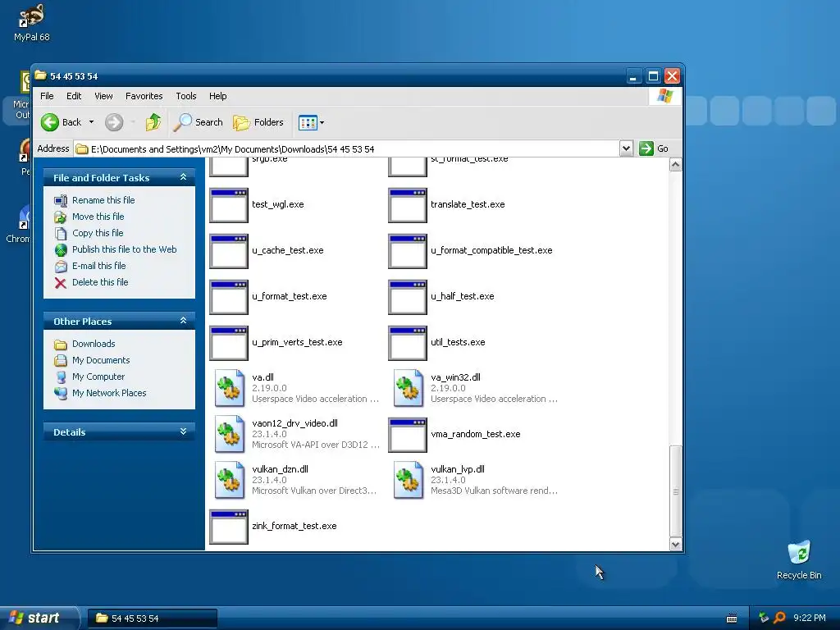This screenshot has width=840, height=630.
Task: Select the vma_random_test.exe icon
Action: pyautogui.click(x=408, y=435)
